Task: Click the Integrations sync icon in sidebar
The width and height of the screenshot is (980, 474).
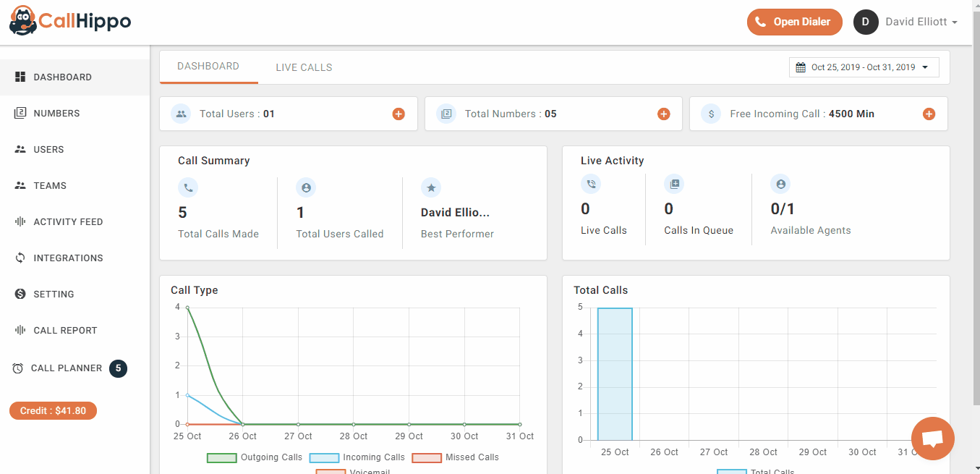Action: click(x=20, y=258)
